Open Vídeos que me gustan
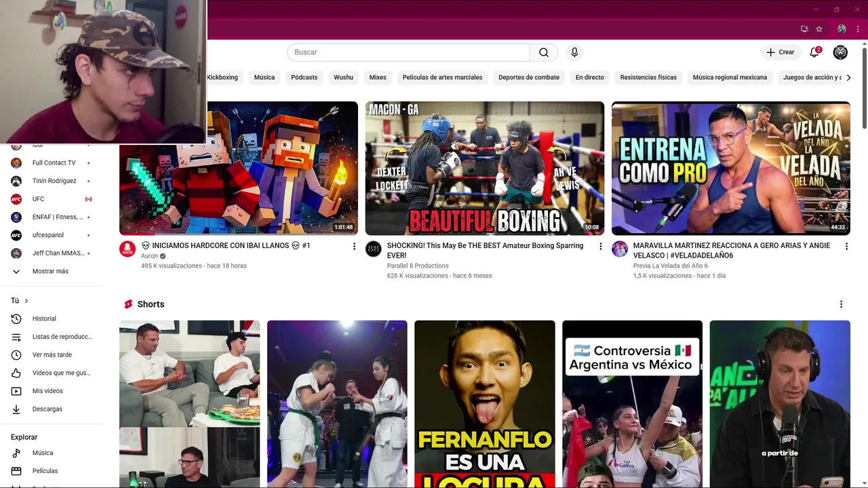Viewport: 868px width, 488px height. [52, 373]
